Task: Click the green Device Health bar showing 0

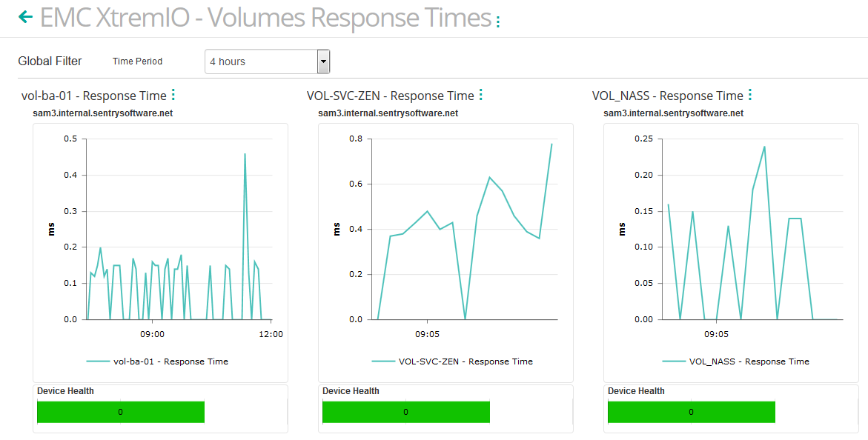Action: (x=120, y=412)
